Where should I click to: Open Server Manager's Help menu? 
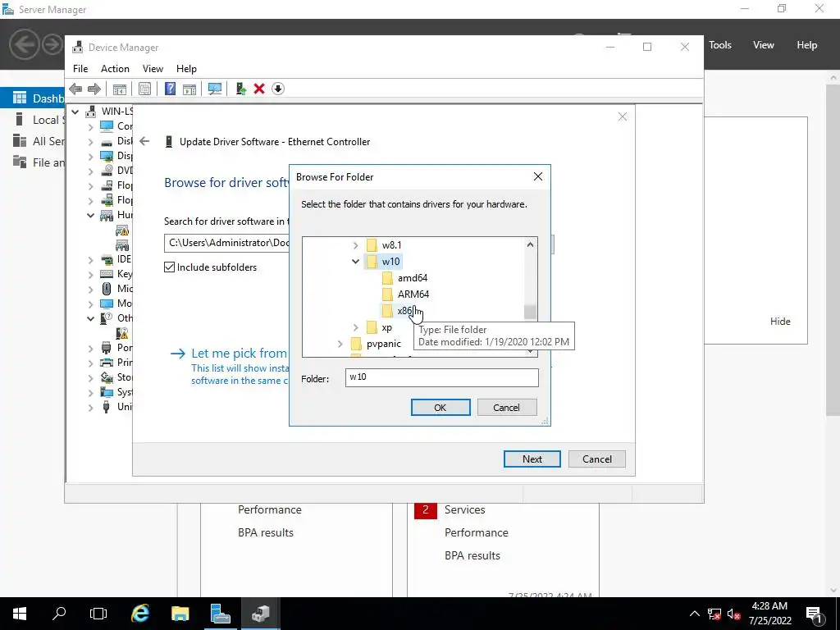coord(807,45)
